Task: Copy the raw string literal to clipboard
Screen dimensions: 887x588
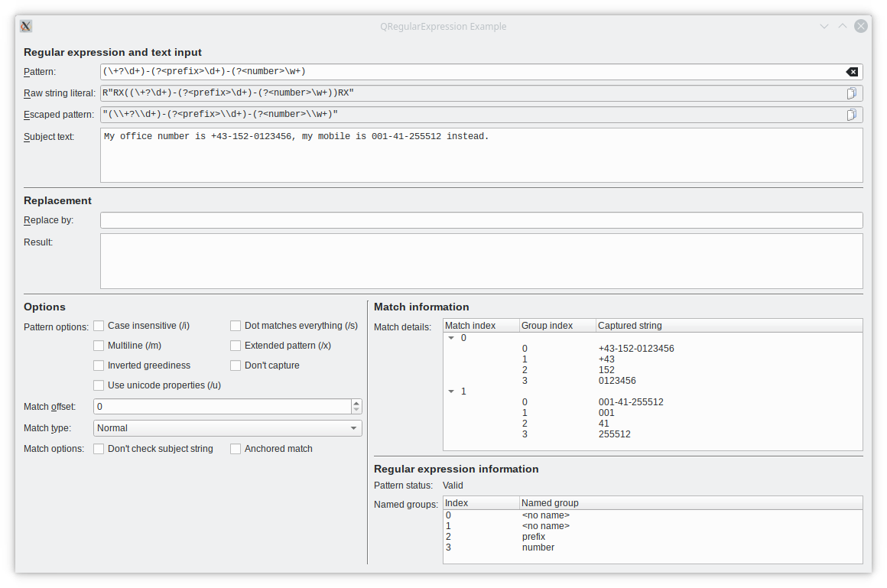Action: (x=851, y=93)
